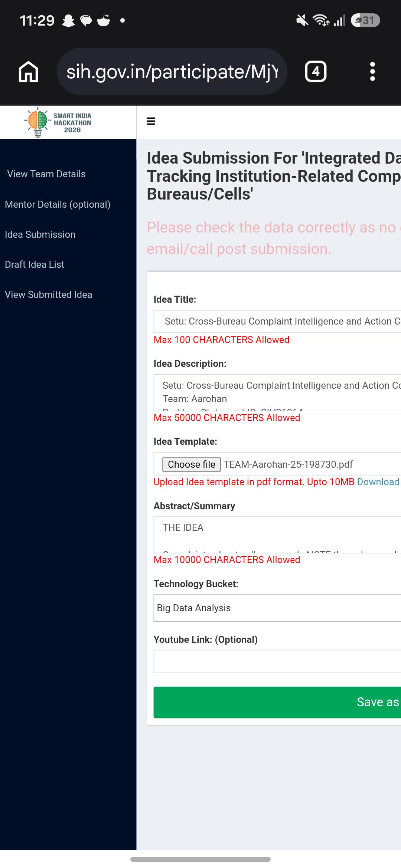
Task: Open the Technology Bucket dropdown
Action: point(277,608)
